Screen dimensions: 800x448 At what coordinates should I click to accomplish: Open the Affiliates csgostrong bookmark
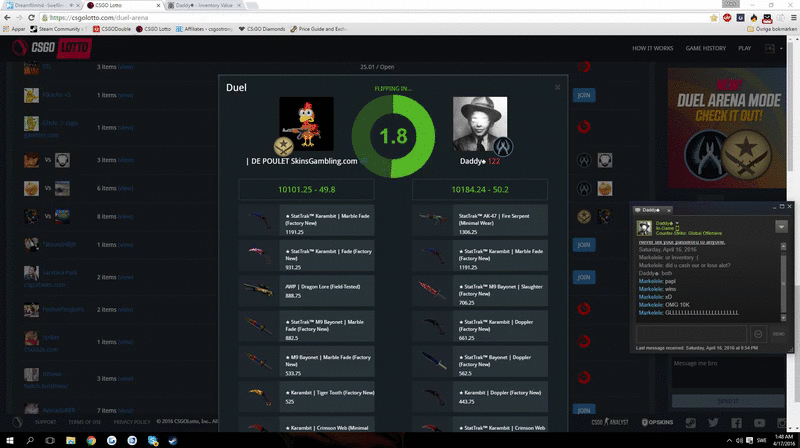[x=204, y=29]
